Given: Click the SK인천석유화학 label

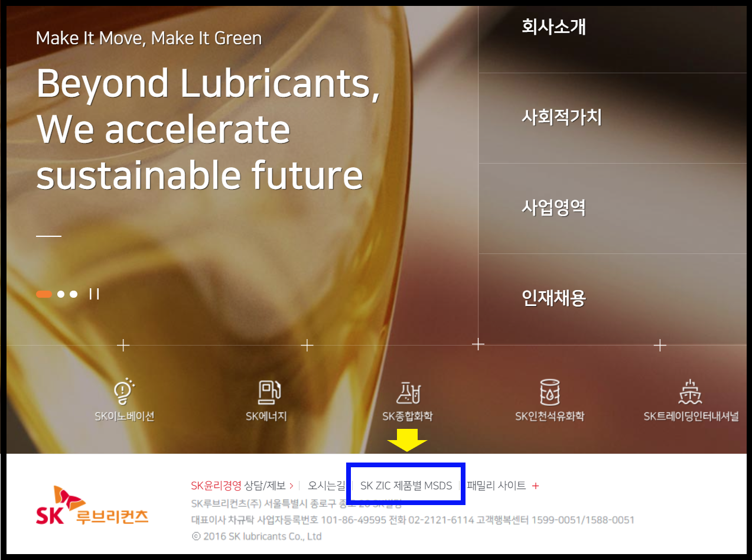Looking at the screenshot, I should click(x=549, y=416).
